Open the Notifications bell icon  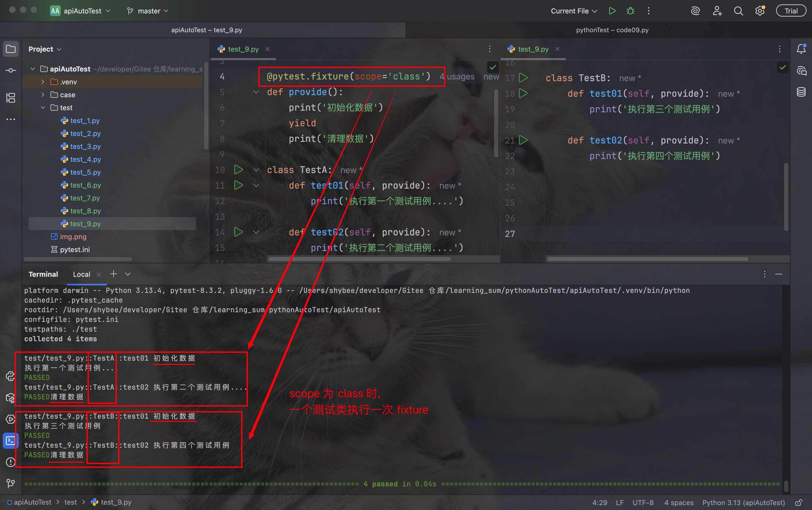click(801, 49)
